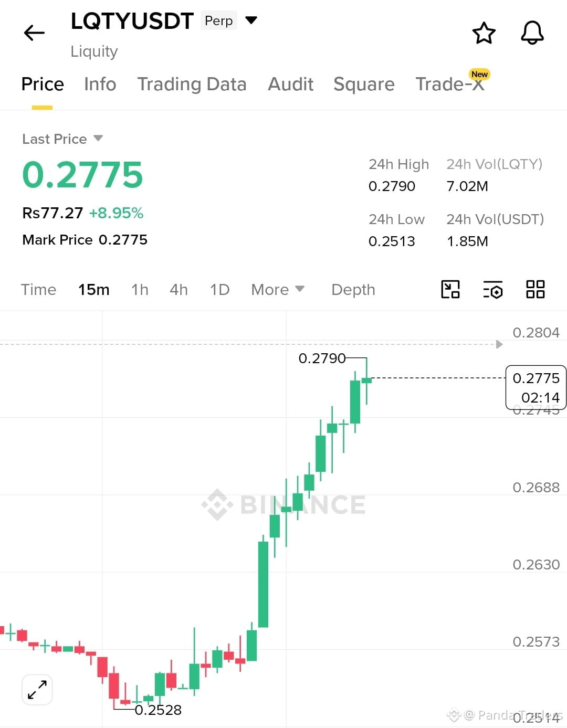Expand chart to fullscreen
Image resolution: width=567 pixels, height=728 pixels.
(x=37, y=690)
